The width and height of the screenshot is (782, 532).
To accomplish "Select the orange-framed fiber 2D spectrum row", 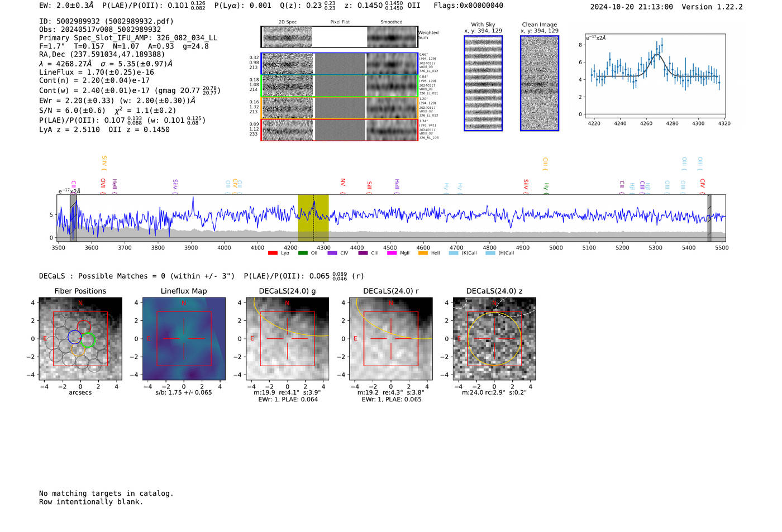I will pos(340,108).
